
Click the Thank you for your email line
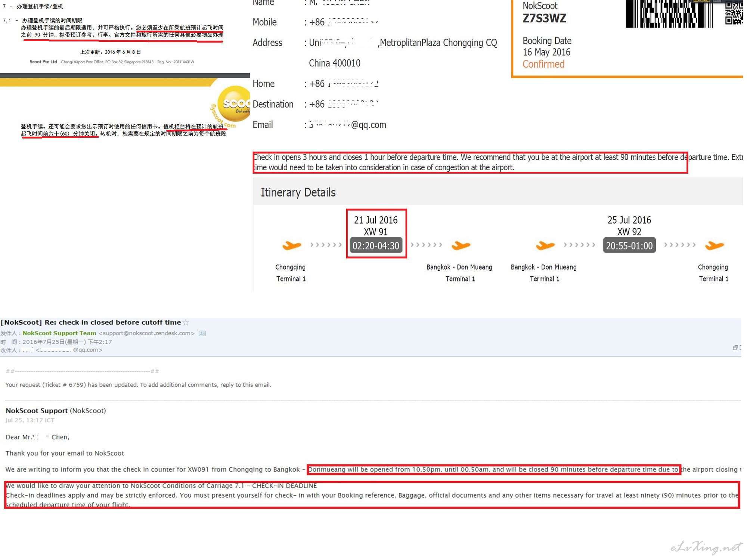coord(65,453)
